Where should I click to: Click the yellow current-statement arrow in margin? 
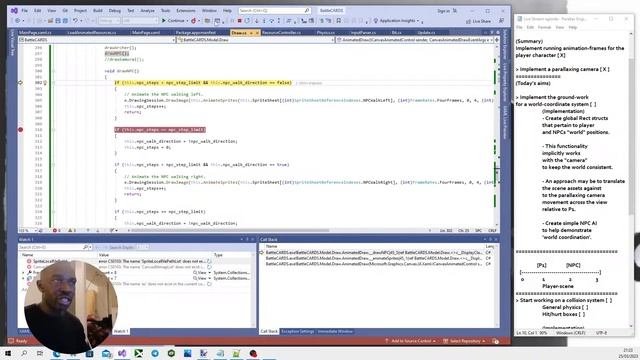click(20, 83)
